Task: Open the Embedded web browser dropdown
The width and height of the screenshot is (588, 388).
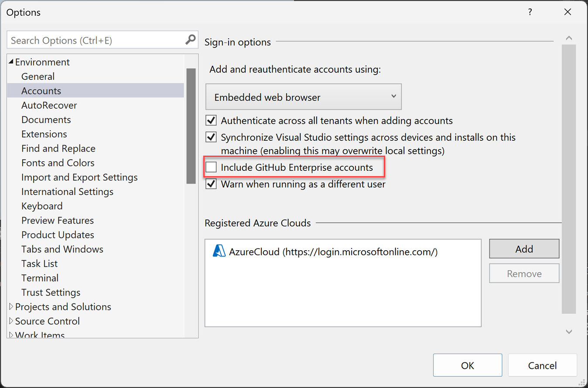Action: point(304,97)
